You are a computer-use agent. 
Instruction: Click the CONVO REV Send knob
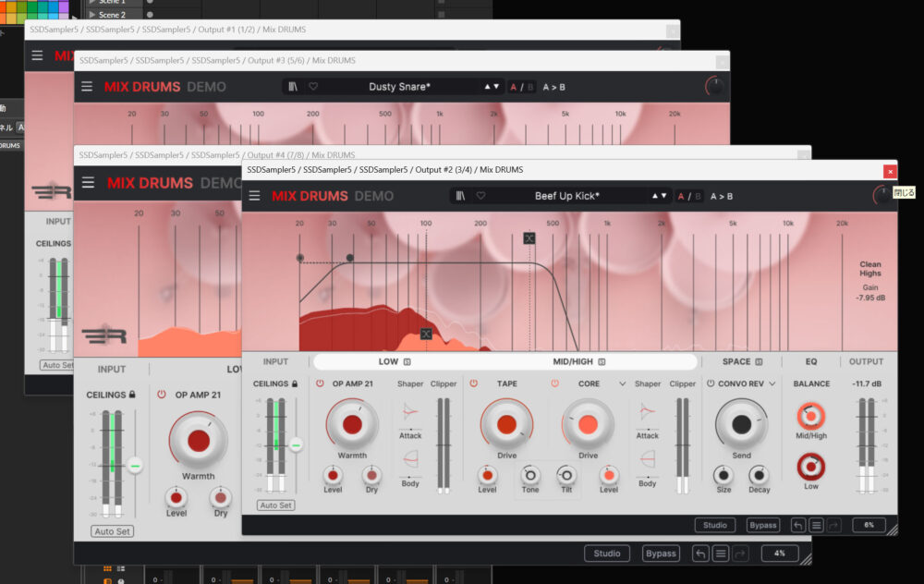click(741, 424)
